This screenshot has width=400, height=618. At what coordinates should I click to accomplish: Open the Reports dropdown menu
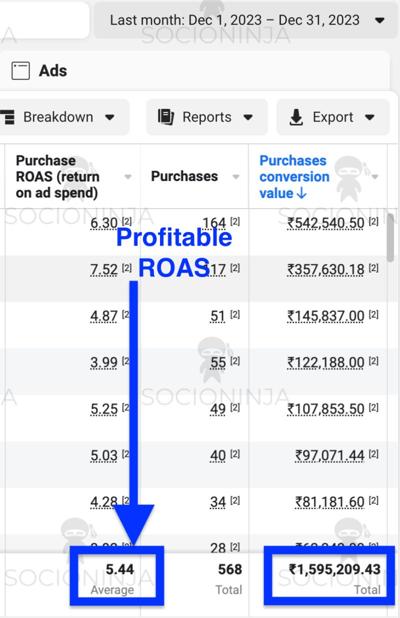(248, 117)
